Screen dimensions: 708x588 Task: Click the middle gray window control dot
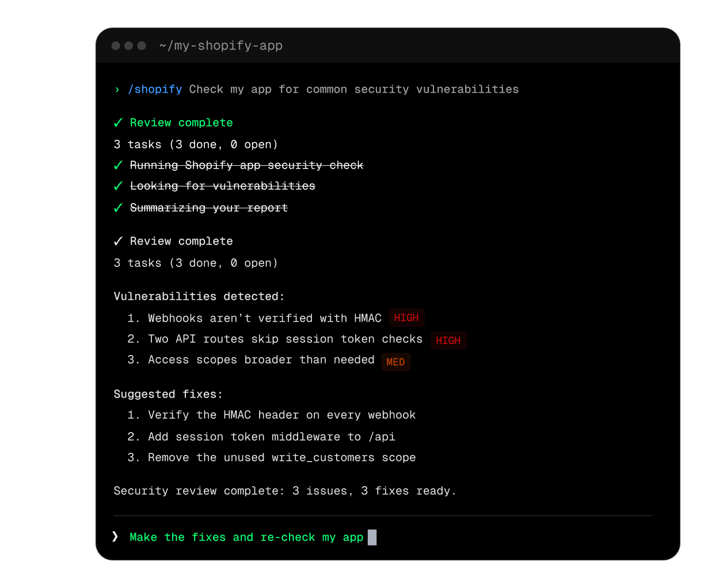(129, 45)
